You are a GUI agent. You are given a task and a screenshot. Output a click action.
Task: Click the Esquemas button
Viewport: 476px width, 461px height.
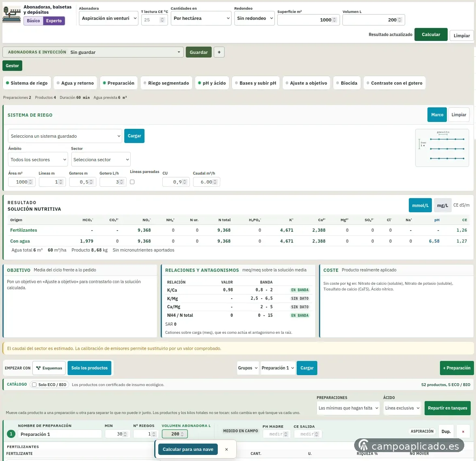pyautogui.click(x=49, y=368)
